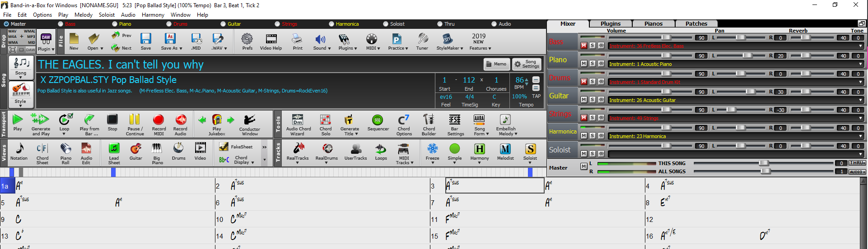Open the Soloist menu
The image size is (868, 249).
pyautogui.click(x=107, y=14)
